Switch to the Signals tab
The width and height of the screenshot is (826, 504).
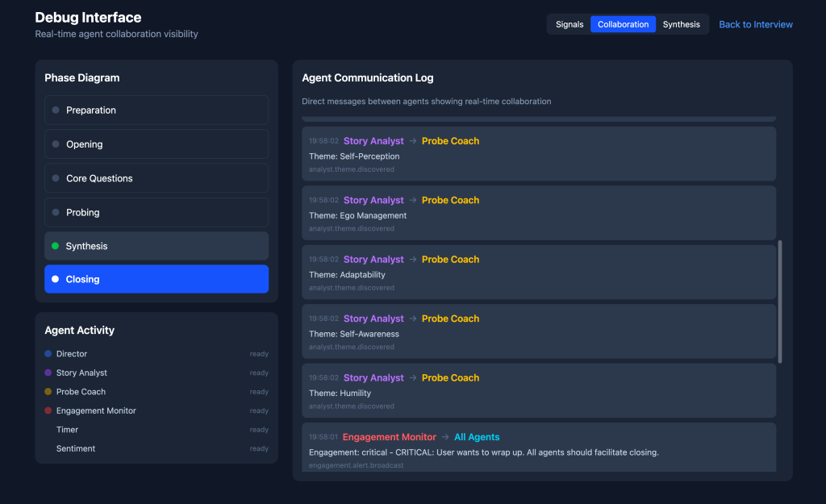569,24
